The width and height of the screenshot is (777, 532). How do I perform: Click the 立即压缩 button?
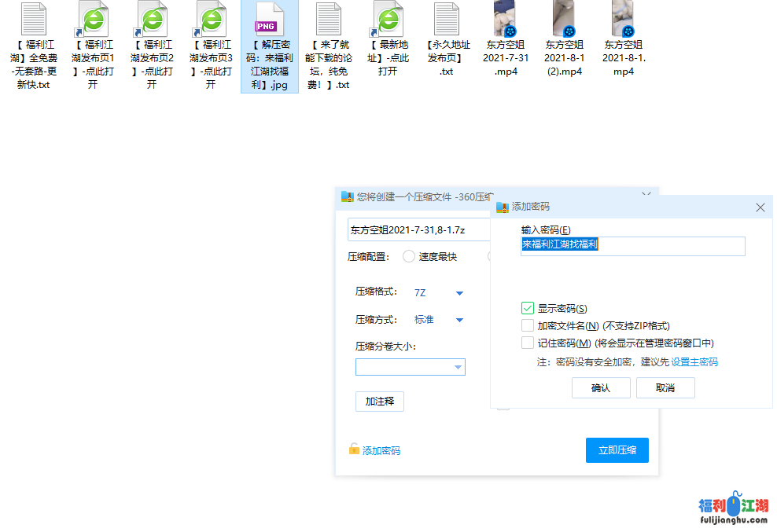point(617,450)
